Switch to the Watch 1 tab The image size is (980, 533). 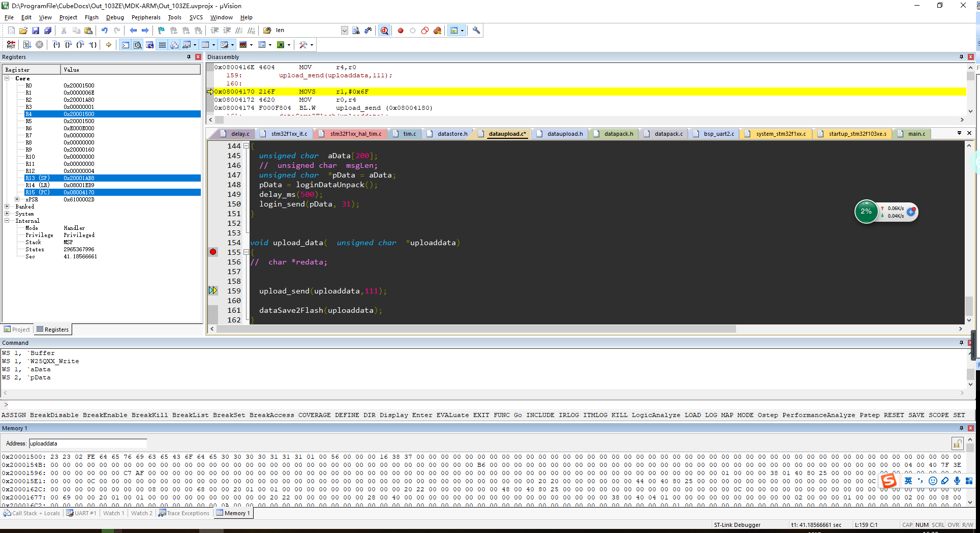[113, 513]
